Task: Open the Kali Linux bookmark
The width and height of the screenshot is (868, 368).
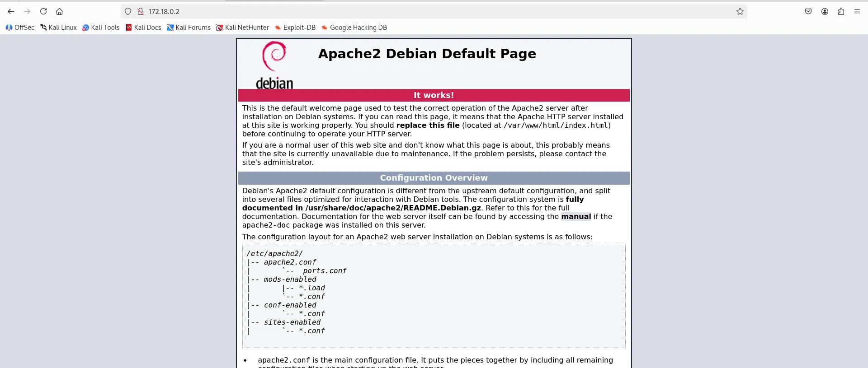Action: click(58, 28)
